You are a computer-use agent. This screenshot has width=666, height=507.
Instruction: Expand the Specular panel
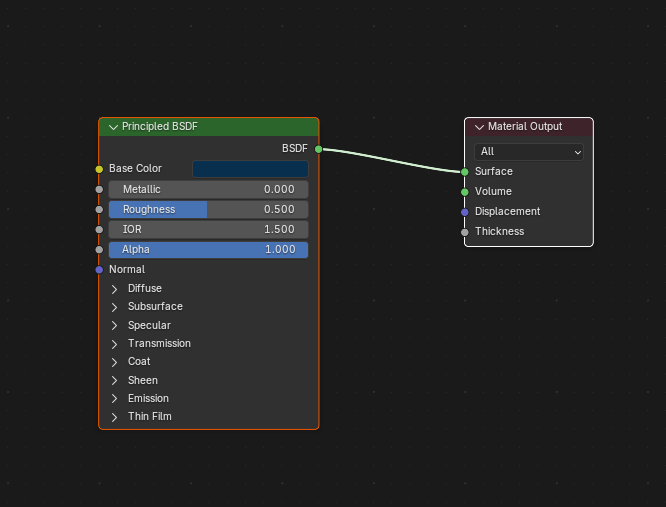(x=114, y=326)
